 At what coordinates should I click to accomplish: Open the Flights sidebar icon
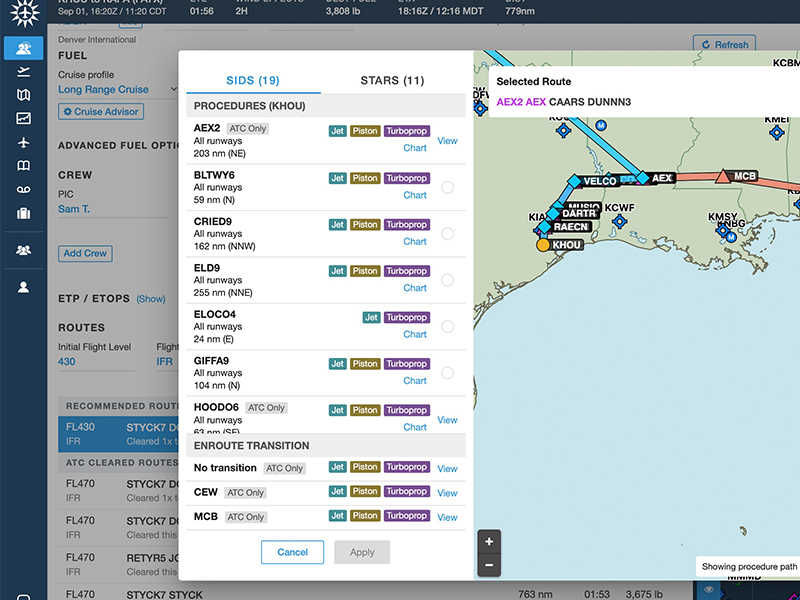pos(23,48)
